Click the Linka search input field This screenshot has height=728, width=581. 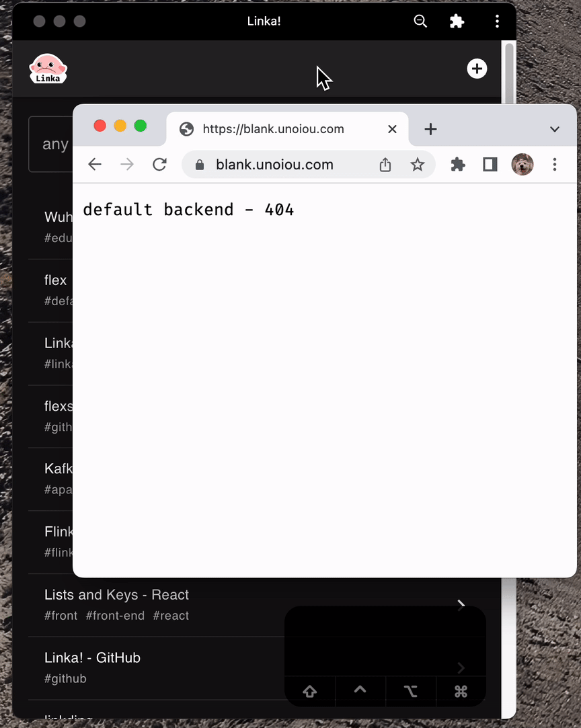point(51,144)
